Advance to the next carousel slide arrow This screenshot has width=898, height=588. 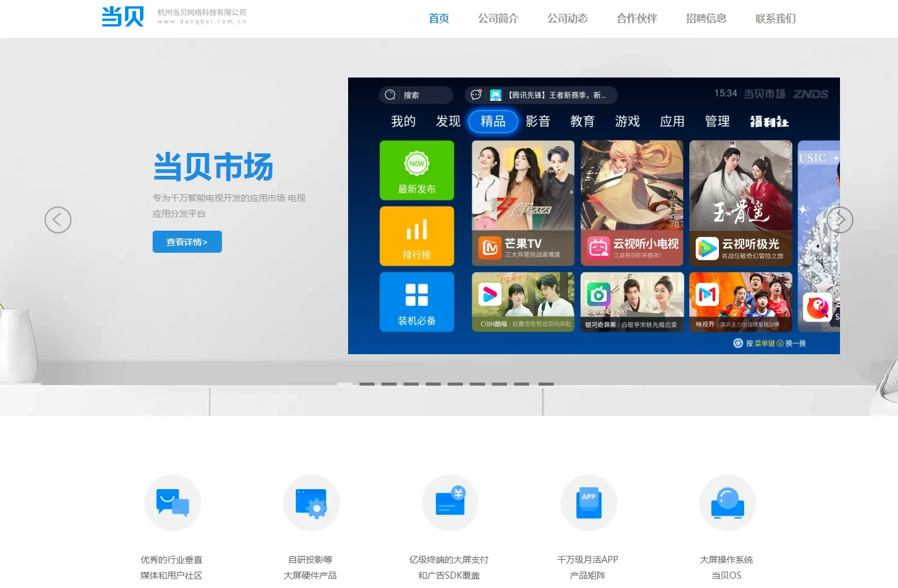840,220
